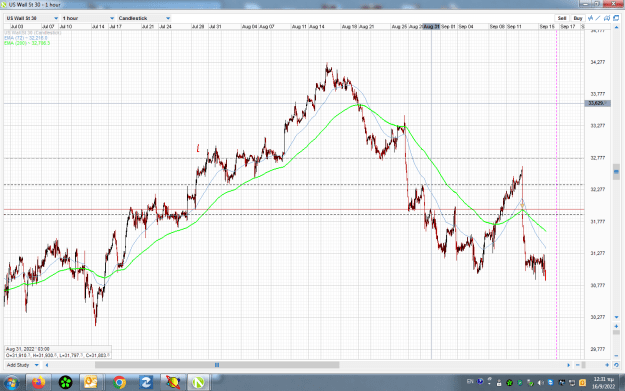Click the 30,277 price axis label
This screenshot has width=625, height=391.
tap(597, 317)
